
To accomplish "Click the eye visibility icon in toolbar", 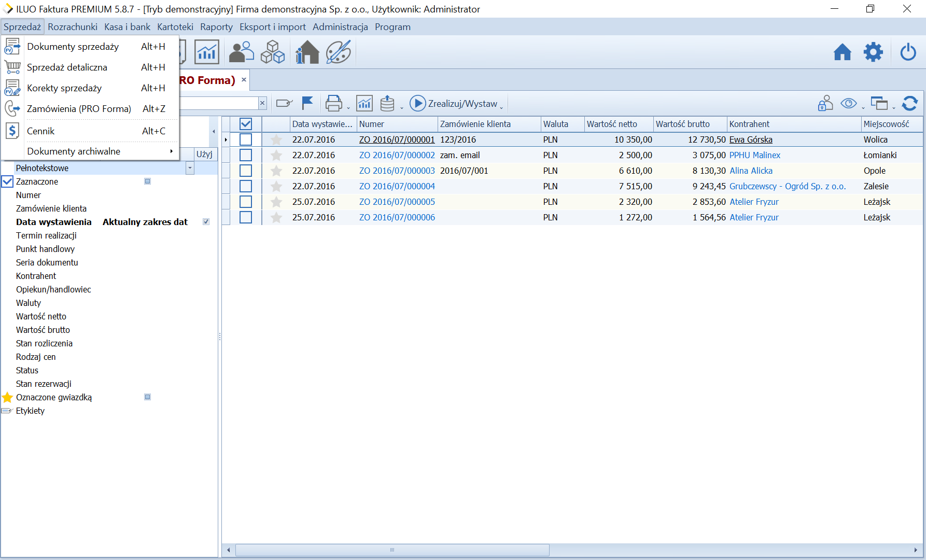I will click(x=849, y=103).
